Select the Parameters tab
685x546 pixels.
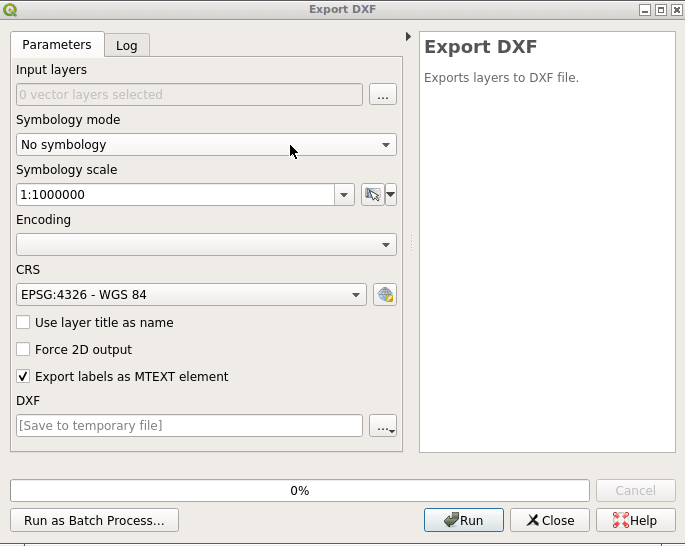coord(57,45)
